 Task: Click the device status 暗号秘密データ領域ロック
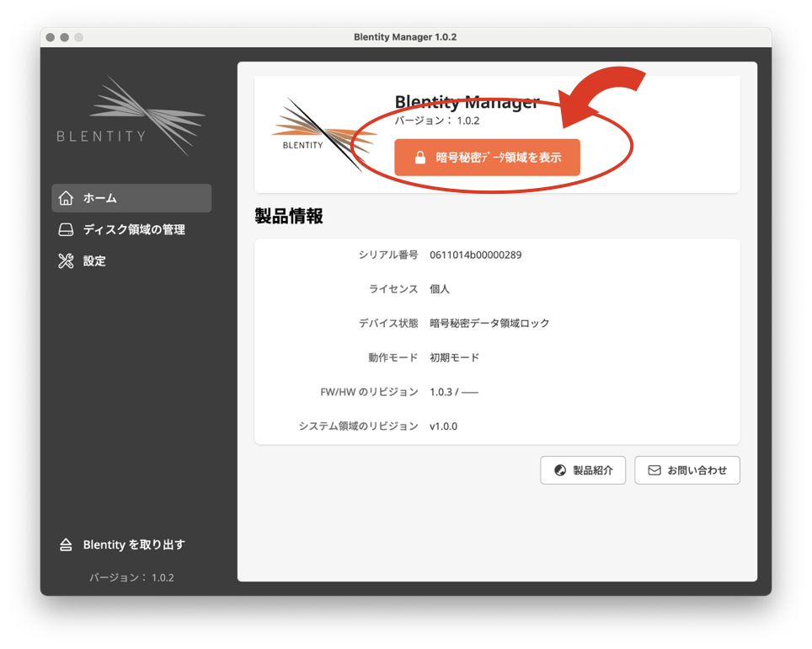(x=489, y=324)
